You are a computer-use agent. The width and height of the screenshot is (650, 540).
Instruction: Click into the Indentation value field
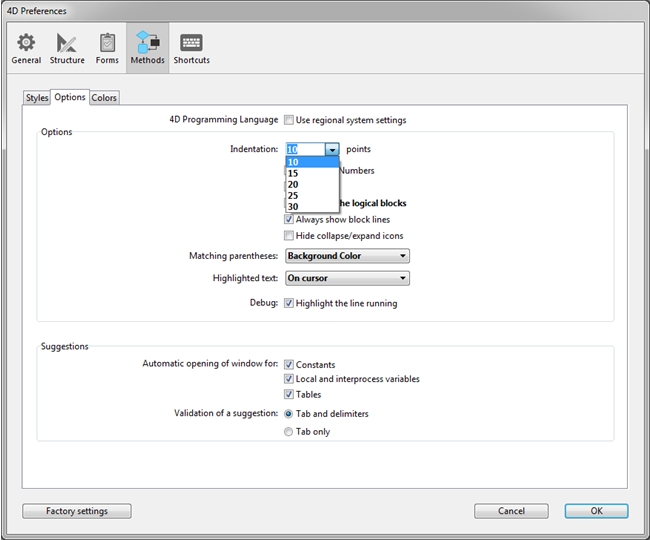coord(304,149)
